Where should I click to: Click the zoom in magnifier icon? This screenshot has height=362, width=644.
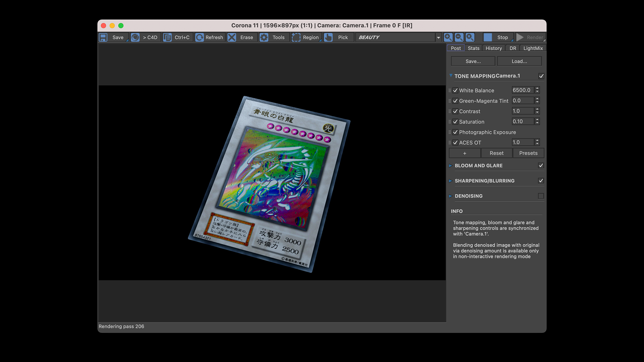(x=448, y=37)
